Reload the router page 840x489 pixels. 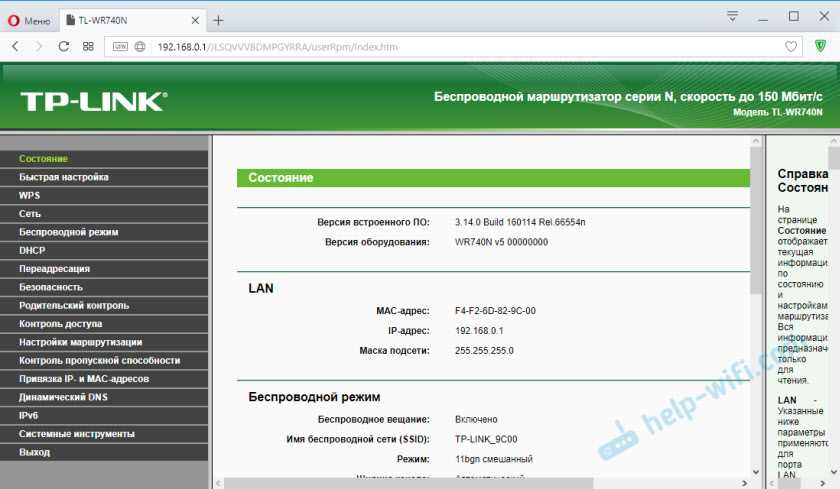[64, 47]
